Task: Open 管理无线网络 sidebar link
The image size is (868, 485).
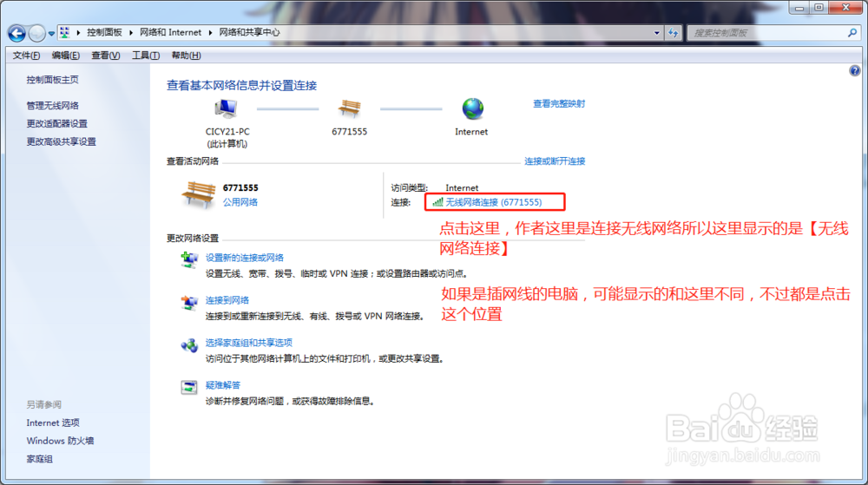Action: (x=53, y=105)
